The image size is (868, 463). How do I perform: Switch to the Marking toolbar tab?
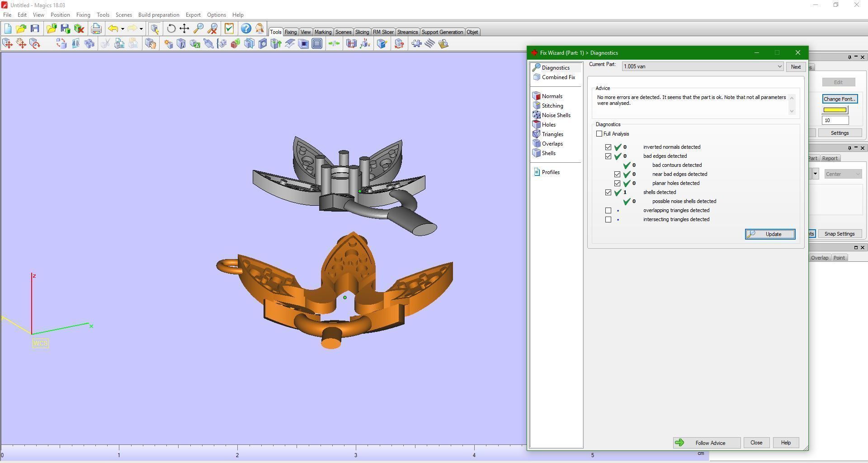(x=323, y=32)
